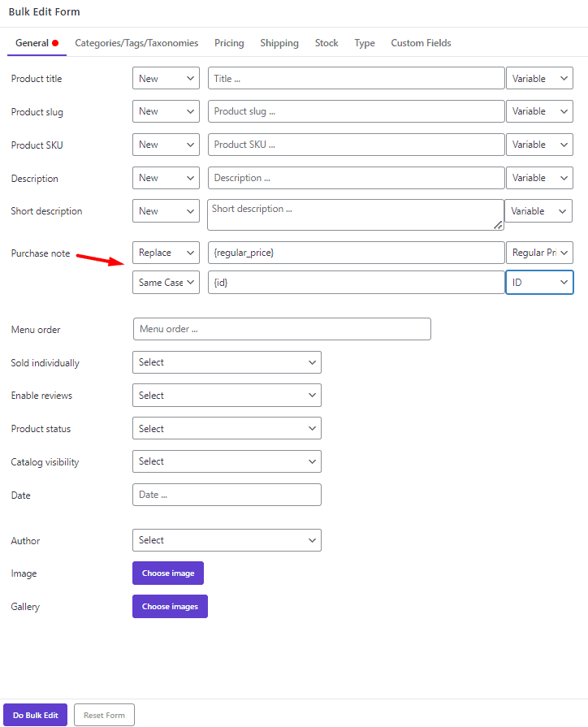The width and height of the screenshot is (588, 727).
Task: Click the Do Bulk Edit button
Action: (35, 715)
